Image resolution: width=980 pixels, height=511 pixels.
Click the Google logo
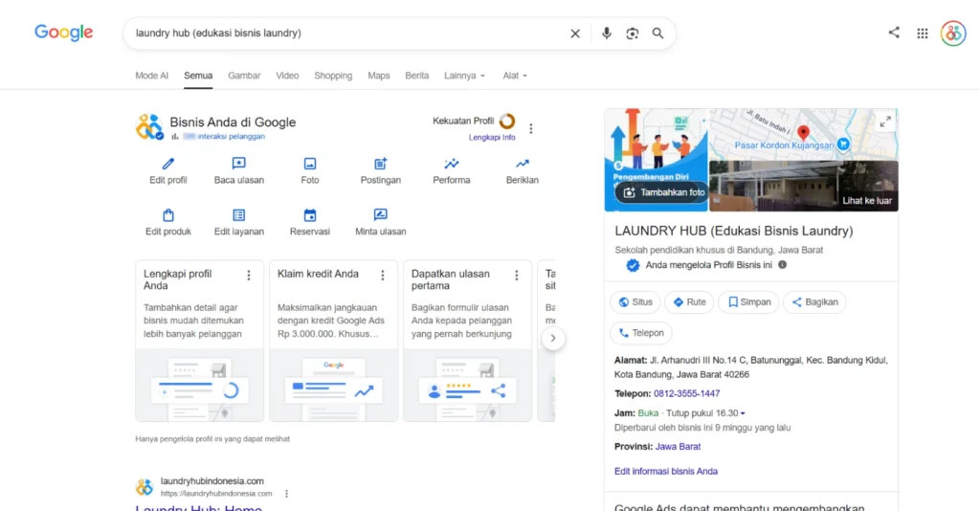64,33
